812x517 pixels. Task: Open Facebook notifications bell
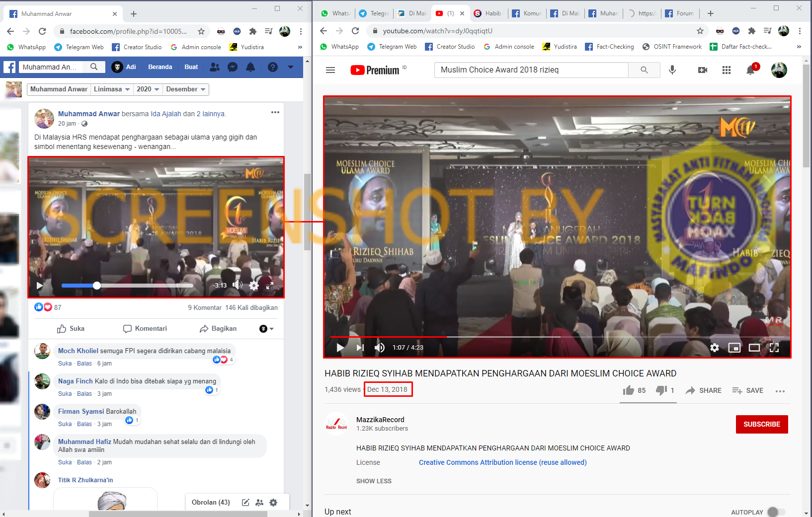click(250, 67)
